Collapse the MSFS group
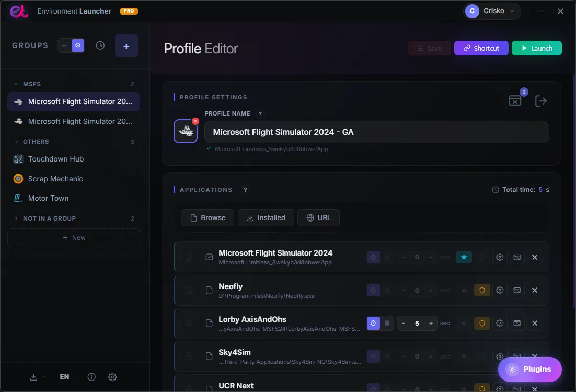The width and height of the screenshot is (576, 392). click(x=16, y=84)
